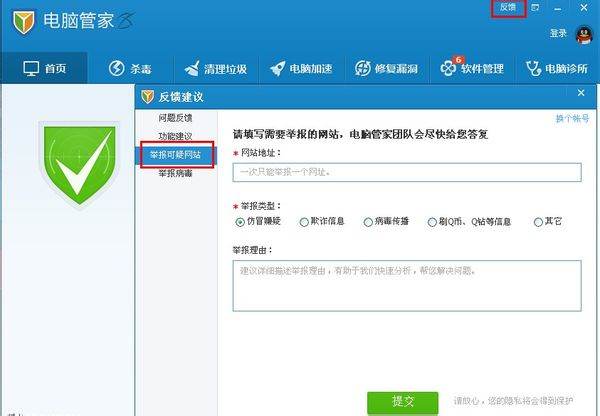Select 功能建议 in the sidebar

175,136
